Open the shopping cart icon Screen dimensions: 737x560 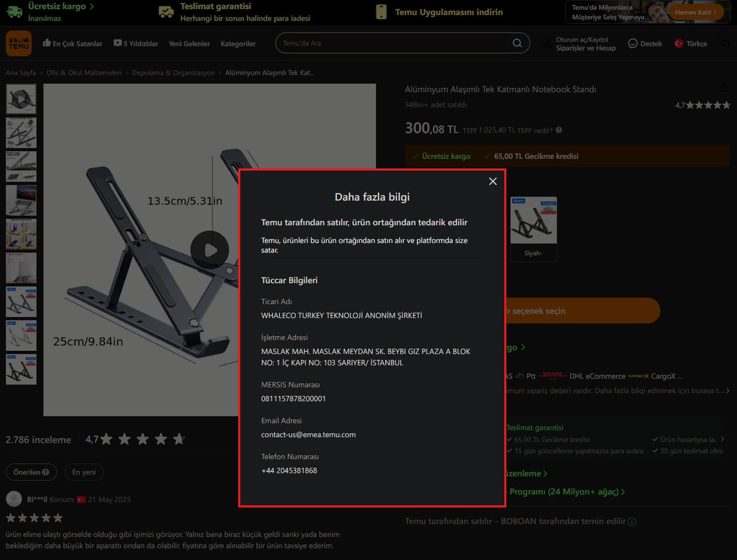coord(725,44)
